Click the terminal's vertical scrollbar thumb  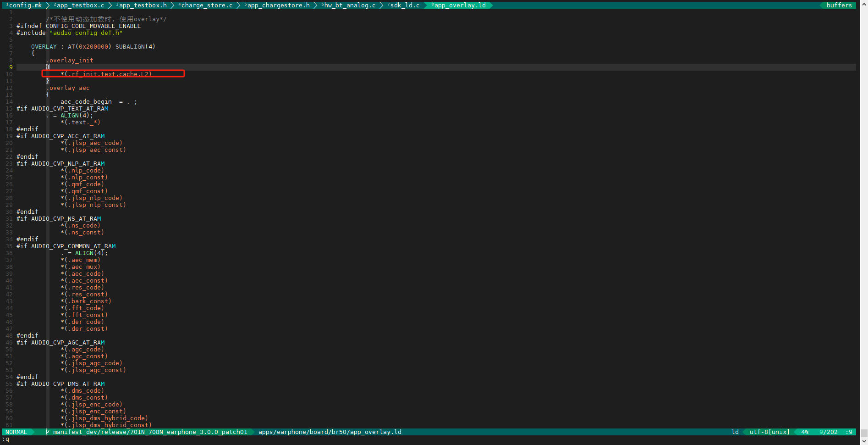point(864,433)
